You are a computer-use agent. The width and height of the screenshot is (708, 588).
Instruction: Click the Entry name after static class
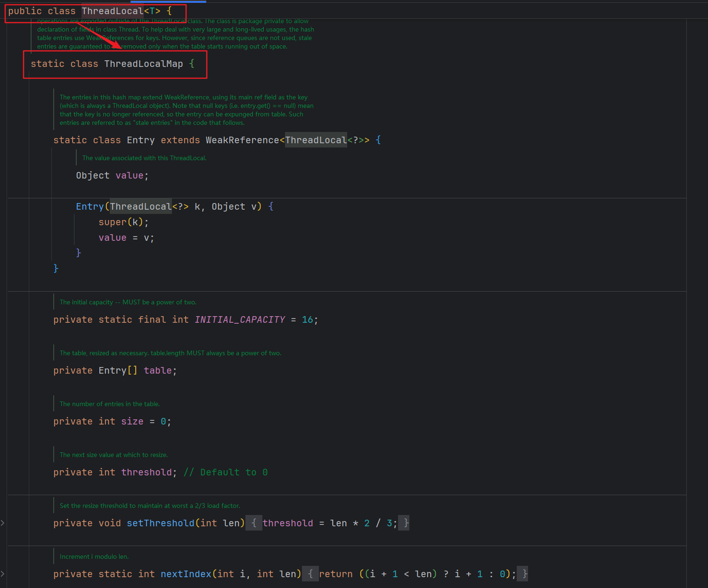(140, 140)
